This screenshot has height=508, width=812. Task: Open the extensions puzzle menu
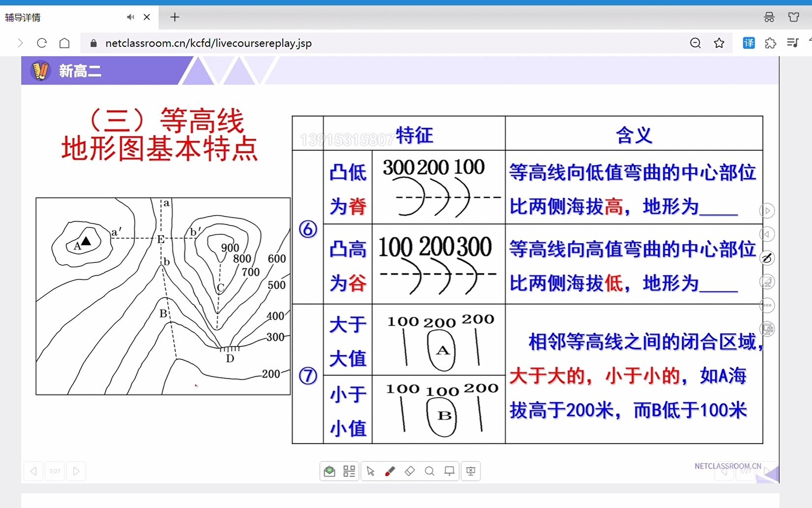(x=771, y=43)
